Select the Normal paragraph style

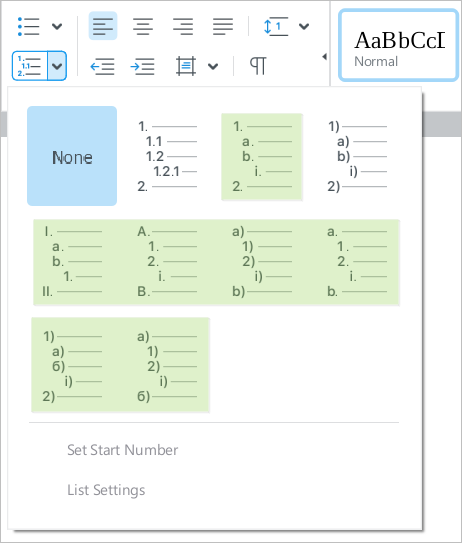point(399,45)
